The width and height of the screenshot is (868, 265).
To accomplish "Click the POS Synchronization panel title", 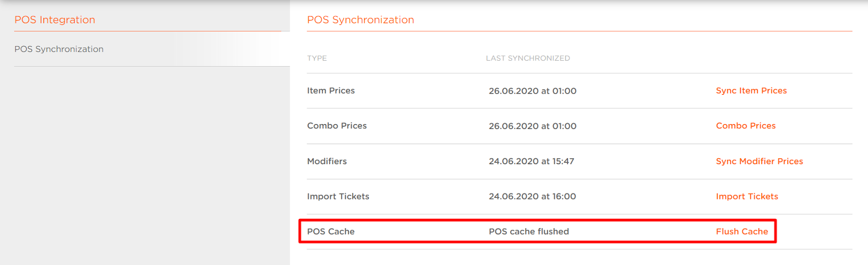I will [360, 20].
